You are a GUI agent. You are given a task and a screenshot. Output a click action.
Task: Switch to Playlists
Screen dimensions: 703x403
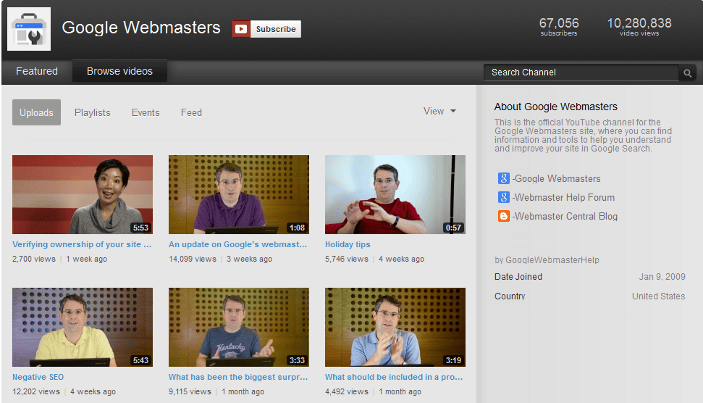click(92, 113)
